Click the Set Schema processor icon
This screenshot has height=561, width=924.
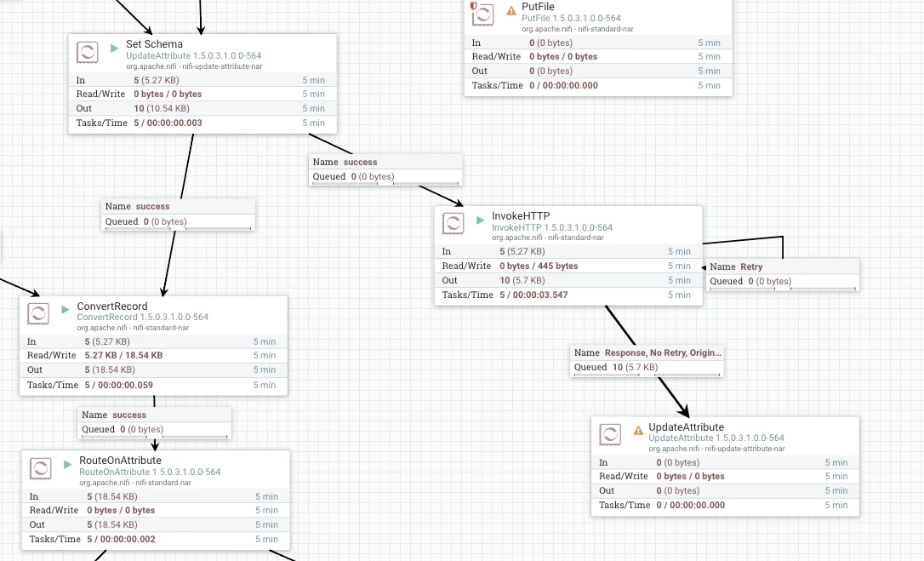tap(88, 53)
